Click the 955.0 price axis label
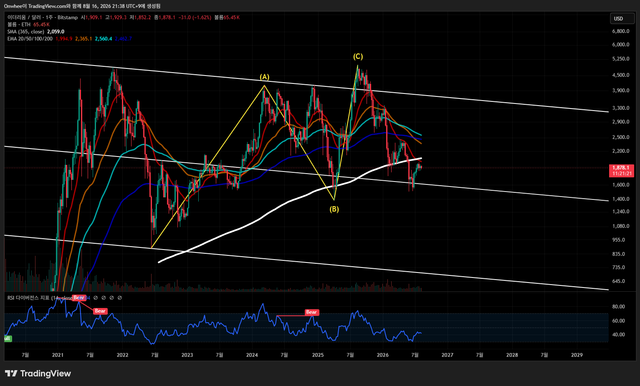640x386 pixels. (x=619, y=240)
